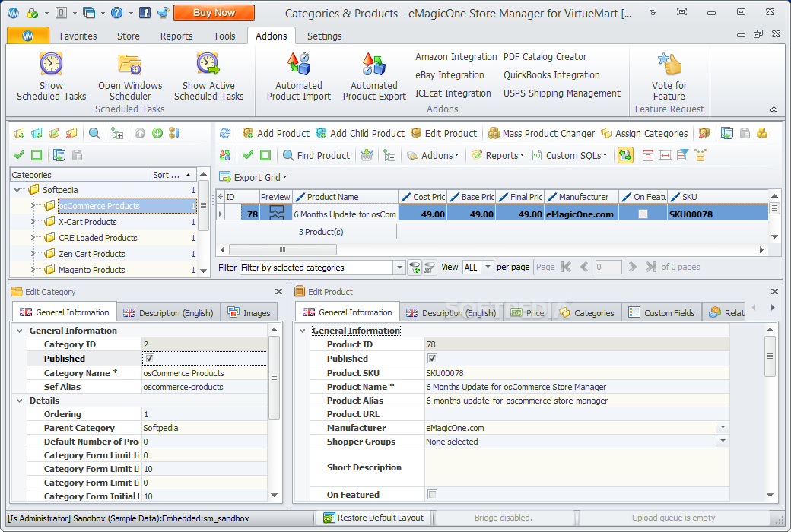Switch to Tools ribbon tab

224,36
